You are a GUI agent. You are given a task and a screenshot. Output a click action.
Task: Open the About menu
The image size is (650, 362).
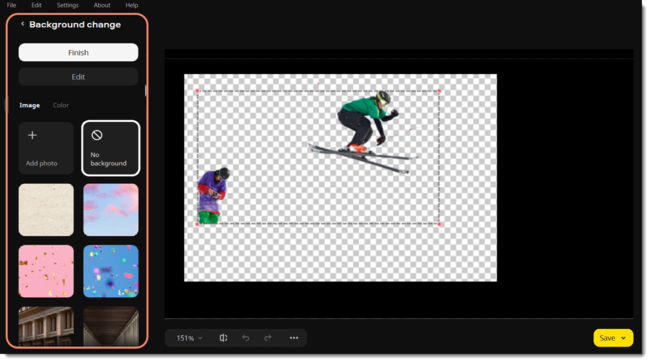coord(102,5)
